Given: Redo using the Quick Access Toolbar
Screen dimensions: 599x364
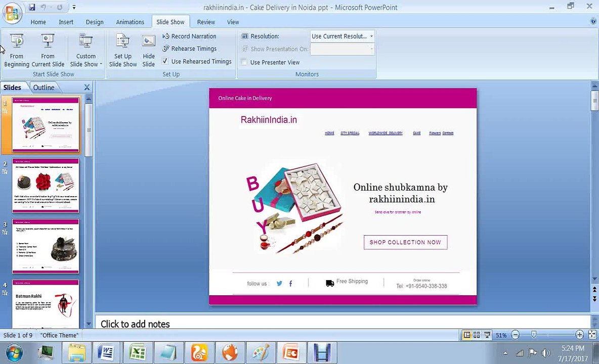Looking at the screenshot, I should pos(60,7).
